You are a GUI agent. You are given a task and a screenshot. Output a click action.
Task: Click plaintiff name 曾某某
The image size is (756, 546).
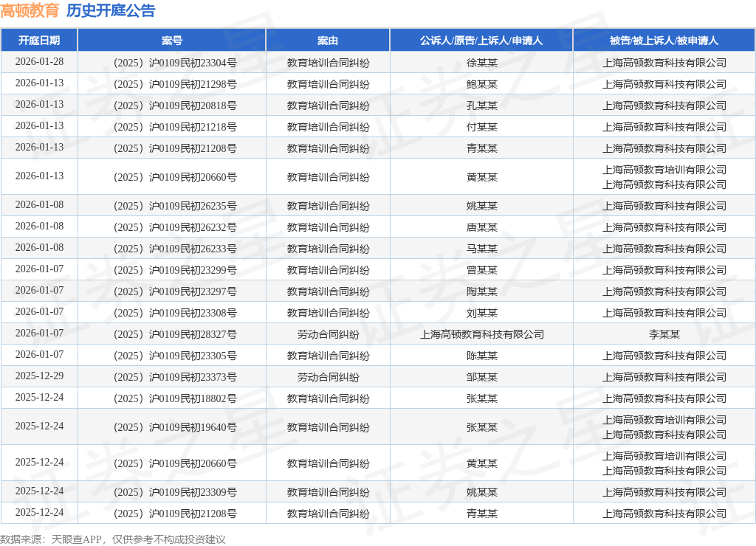point(481,270)
